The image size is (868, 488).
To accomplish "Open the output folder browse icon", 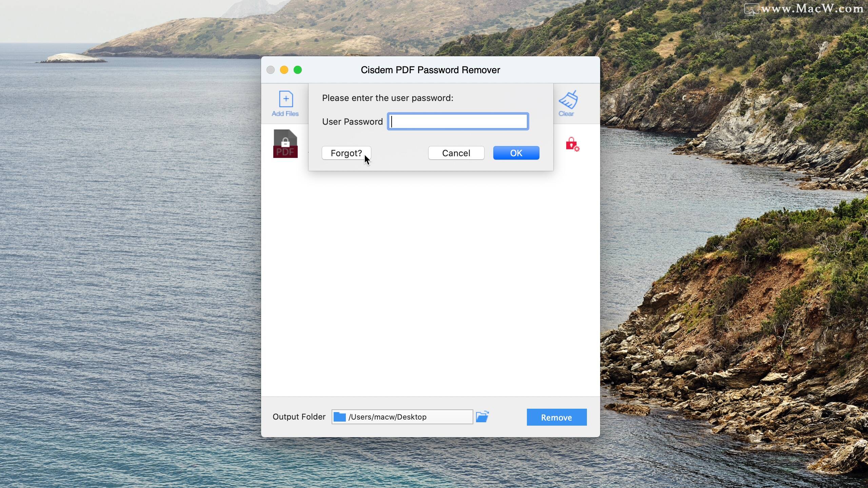I will click(482, 416).
